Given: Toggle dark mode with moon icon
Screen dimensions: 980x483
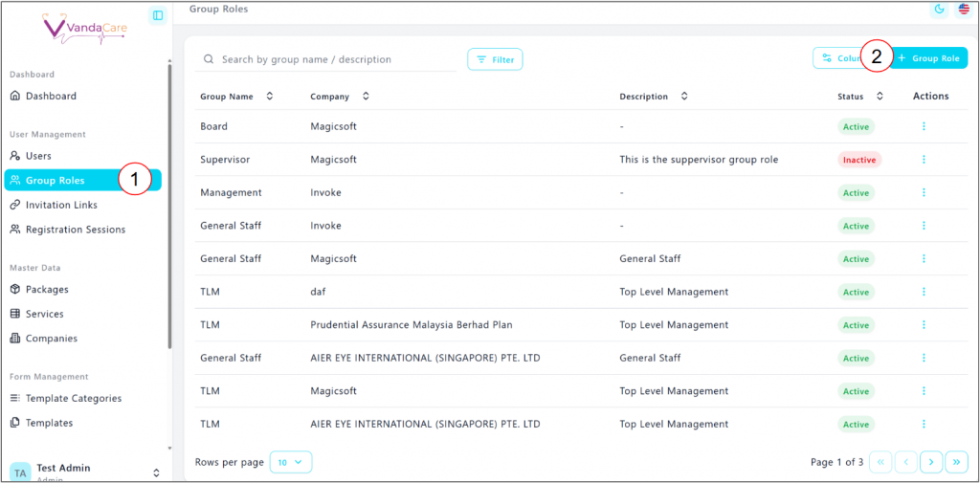Looking at the screenshot, I should [939, 10].
